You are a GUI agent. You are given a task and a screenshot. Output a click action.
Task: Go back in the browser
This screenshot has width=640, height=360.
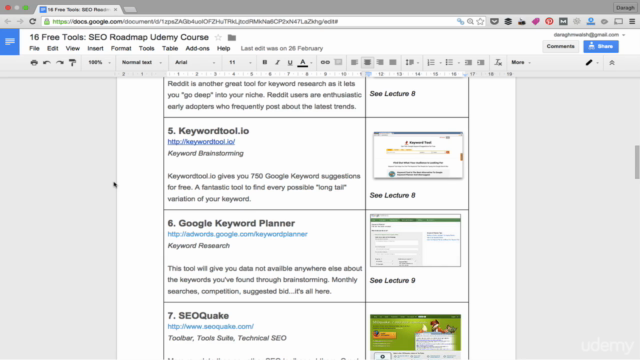coord(8,21)
